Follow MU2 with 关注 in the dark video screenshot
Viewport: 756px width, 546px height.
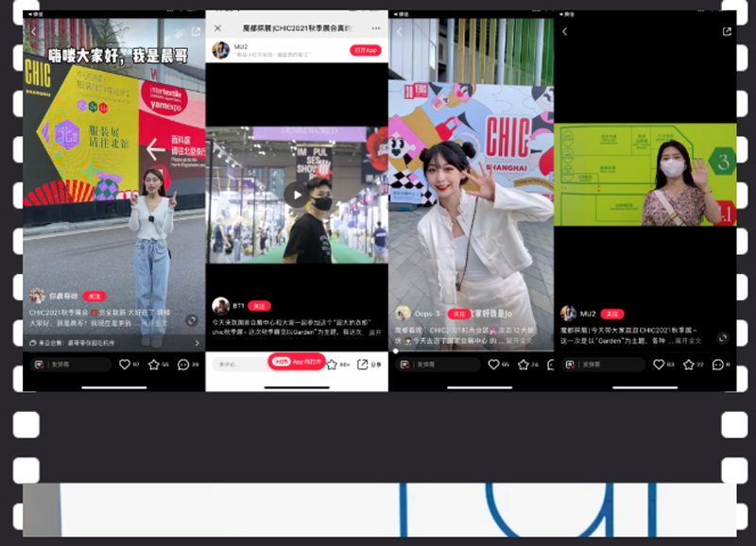click(612, 314)
